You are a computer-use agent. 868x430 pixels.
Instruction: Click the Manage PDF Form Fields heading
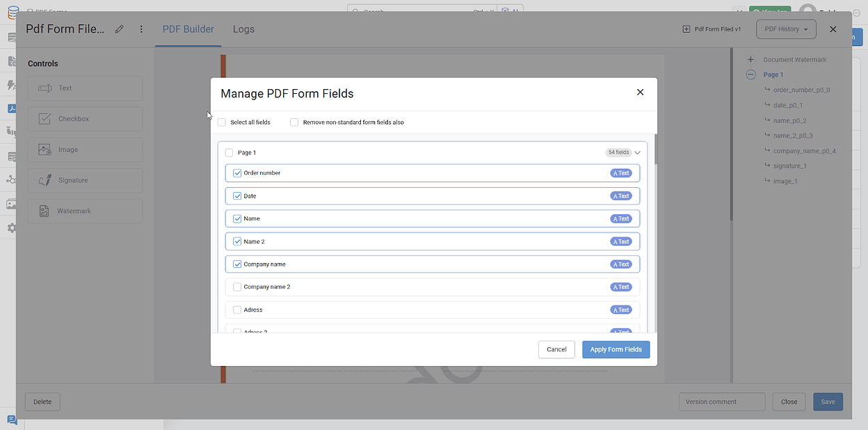287,93
